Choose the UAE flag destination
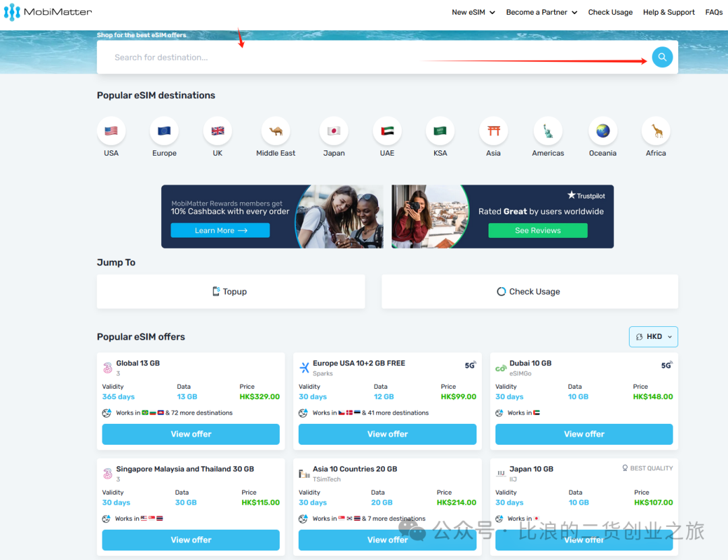Image resolution: width=728 pixels, height=560 pixels. point(387,131)
